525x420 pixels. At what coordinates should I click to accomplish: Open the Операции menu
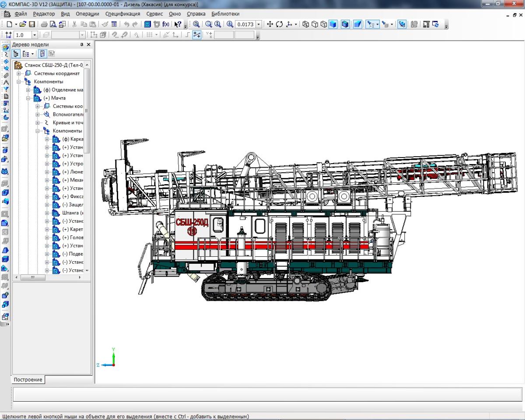coord(87,14)
